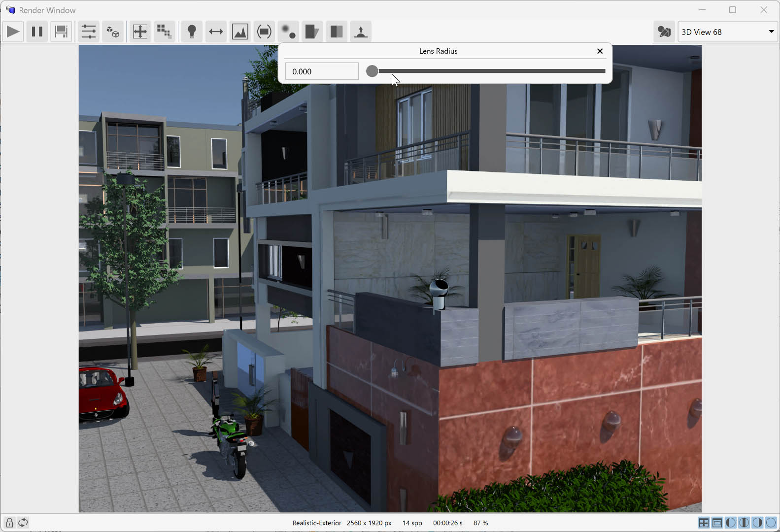Click the Lens Radius slider handle
780x532 pixels.
click(372, 71)
